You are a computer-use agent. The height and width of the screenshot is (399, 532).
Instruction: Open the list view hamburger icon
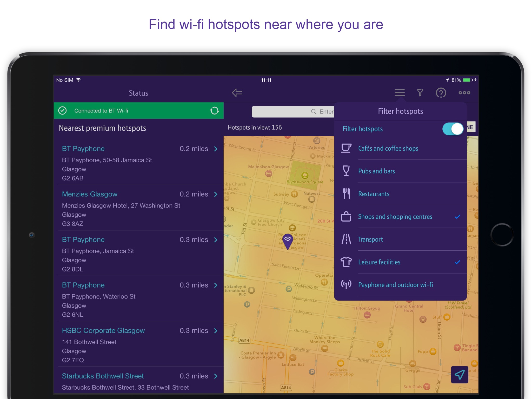(x=400, y=93)
